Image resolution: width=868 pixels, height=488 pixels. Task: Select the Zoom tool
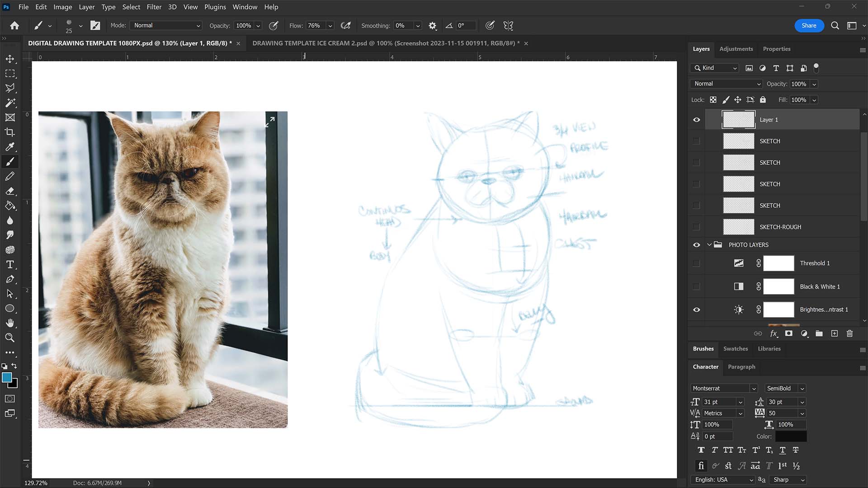(x=9, y=338)
